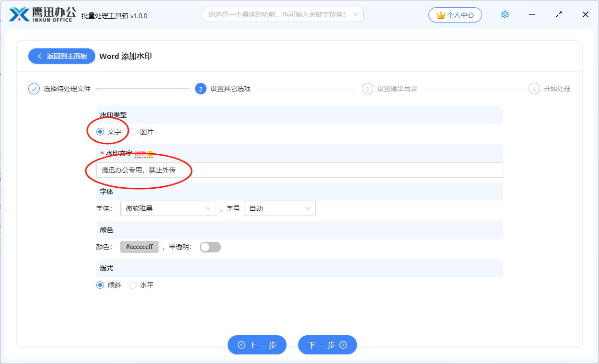Open the 字号 自动 size dropdown
The image size is (599, 364).
click(x=280, y=208)
